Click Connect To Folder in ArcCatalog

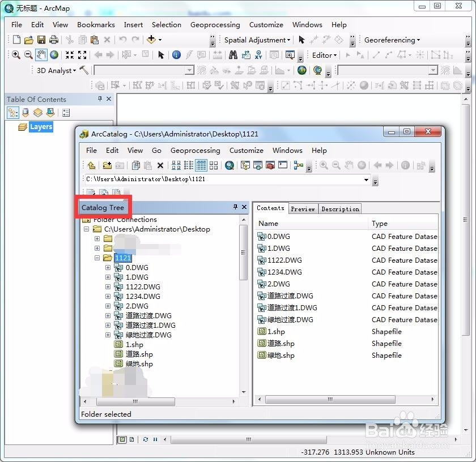pyautogui.click(x=107, y=165)
